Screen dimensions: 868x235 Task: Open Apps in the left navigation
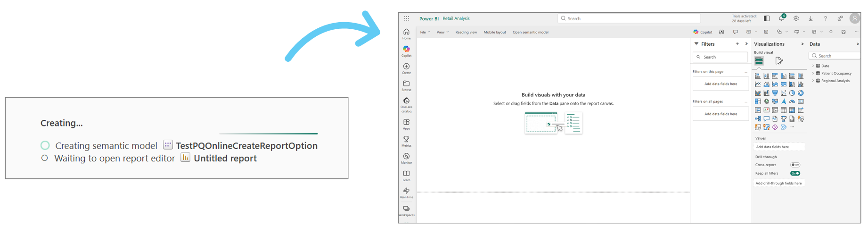pyautogui.click(x=406, y=124)
